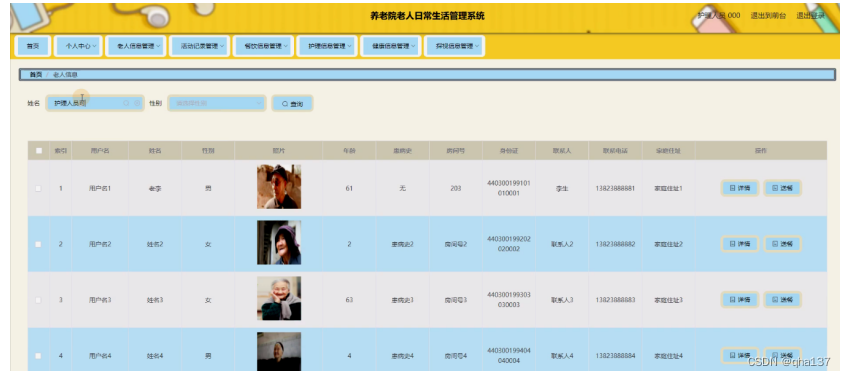Expand the 活动记录管理 menu
The height and width of the screenshot is (377, 846).
tap(199, 46)
